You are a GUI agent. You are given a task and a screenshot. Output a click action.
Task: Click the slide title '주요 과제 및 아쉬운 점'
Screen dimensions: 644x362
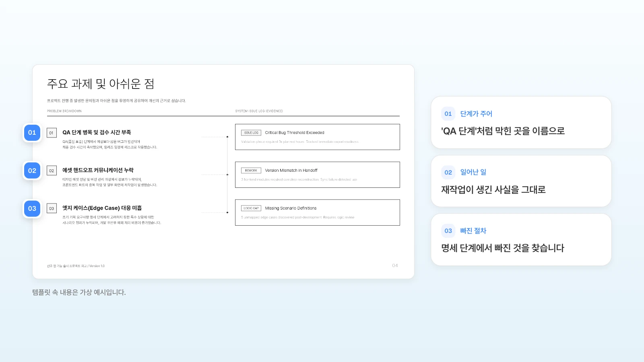(101, 84)
